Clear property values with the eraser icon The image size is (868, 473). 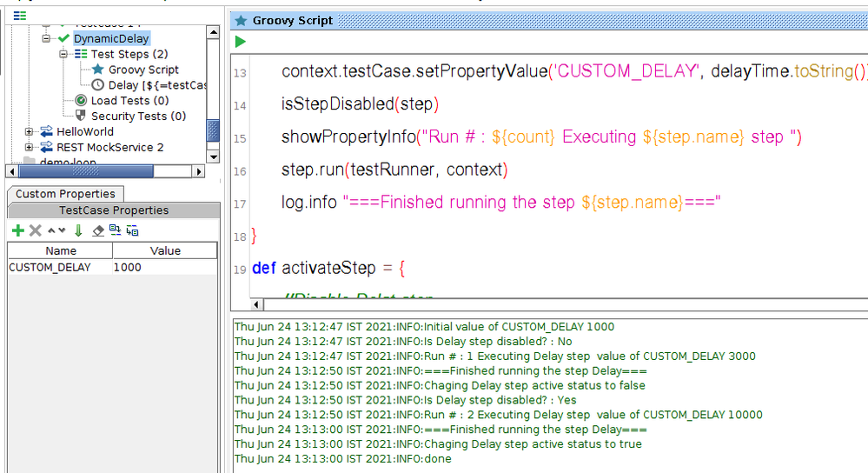tap(98, 230)
